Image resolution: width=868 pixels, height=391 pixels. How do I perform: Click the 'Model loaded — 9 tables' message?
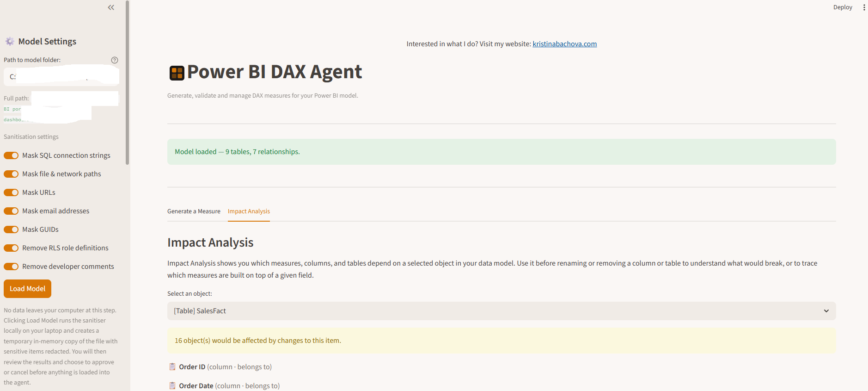pos(501,152)
